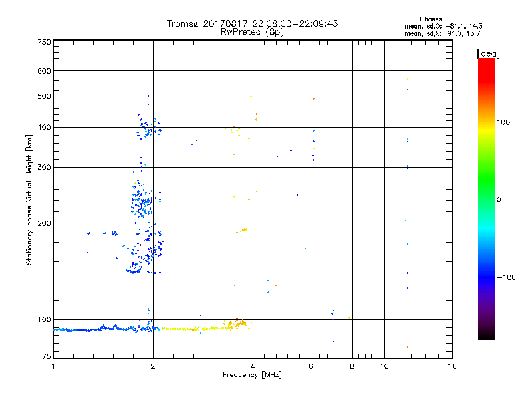Click the y-axis tick label '300'
Screen dimensions: 532x399
(44, 167)
